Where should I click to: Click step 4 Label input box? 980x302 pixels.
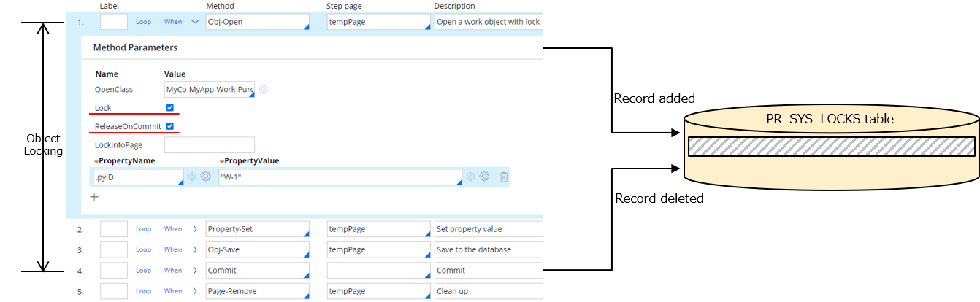coord(114,270)
